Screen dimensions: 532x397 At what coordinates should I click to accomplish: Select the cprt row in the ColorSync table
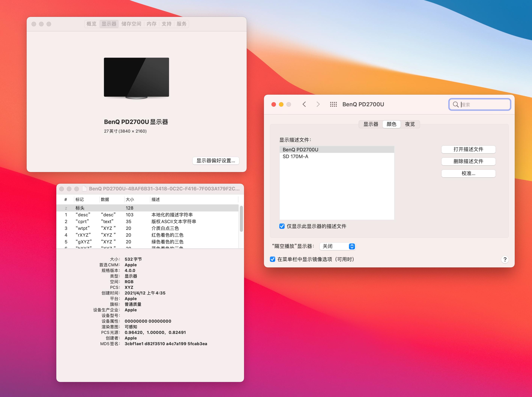pos(108,221)
